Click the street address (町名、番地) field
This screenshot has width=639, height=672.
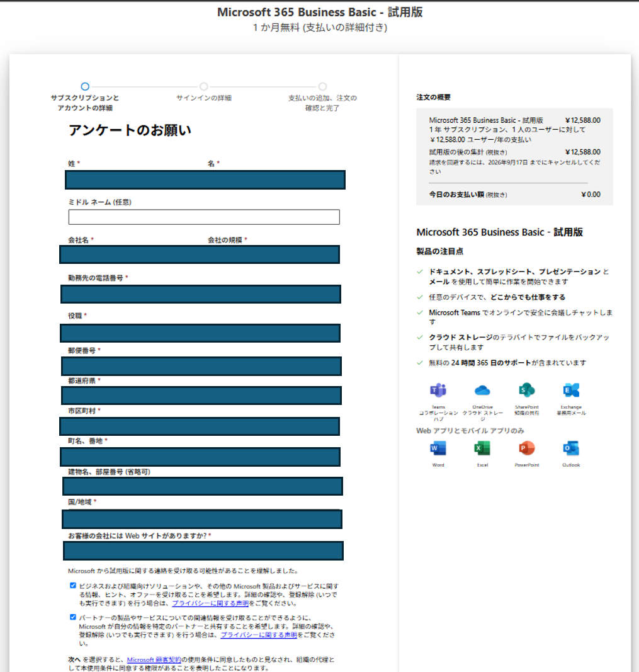click(200, 457)
